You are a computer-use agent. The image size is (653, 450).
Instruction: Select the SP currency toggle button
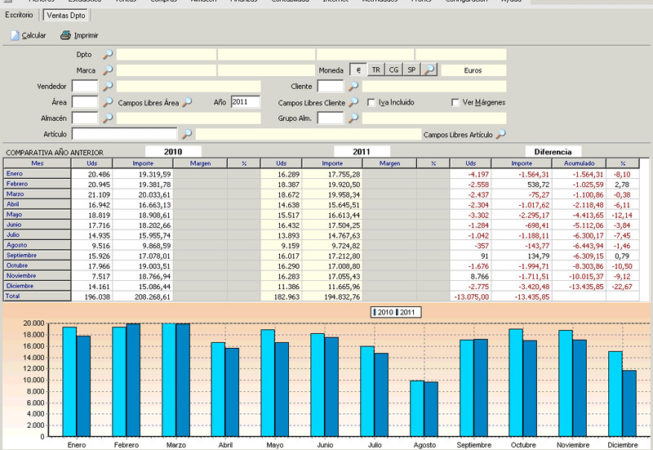point(411,70)
